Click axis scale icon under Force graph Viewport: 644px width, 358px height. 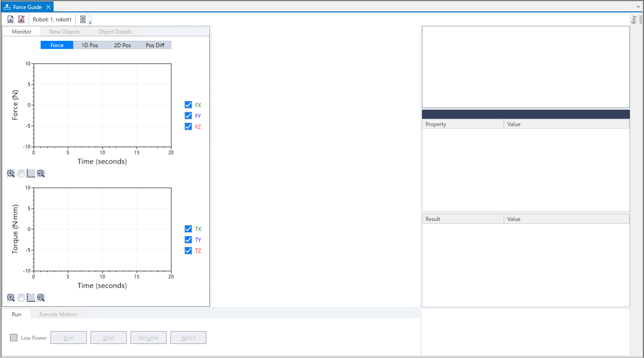click(31, 173)
